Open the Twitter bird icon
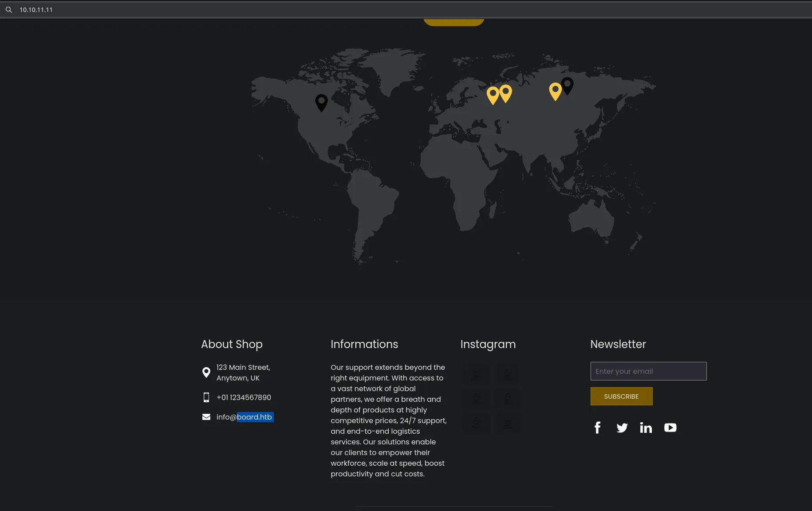This screenshot has width=812, height=511. [x=622, y=428]
